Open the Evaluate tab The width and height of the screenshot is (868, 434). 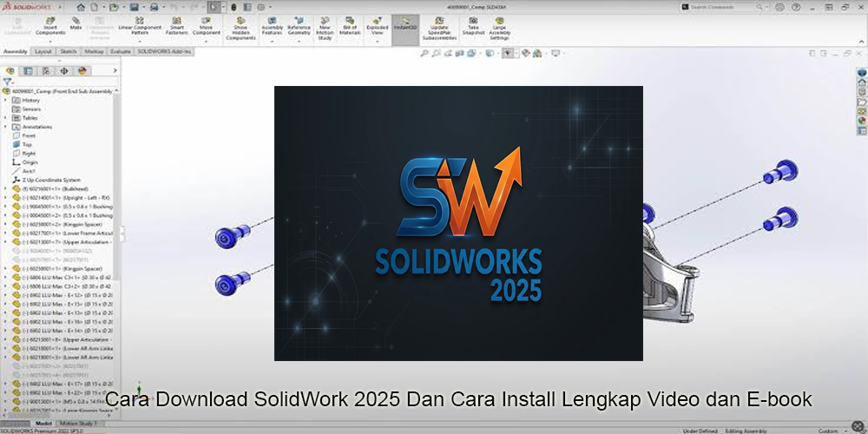click(x=120, y=51)
